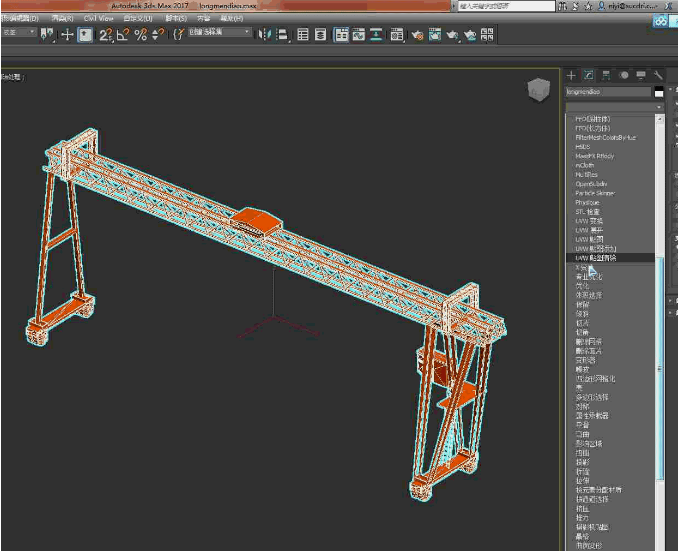Image resolution: width=688 pixels, height=555 pixels.
Task: Click the Mirror tool icon
Action: 265,35
